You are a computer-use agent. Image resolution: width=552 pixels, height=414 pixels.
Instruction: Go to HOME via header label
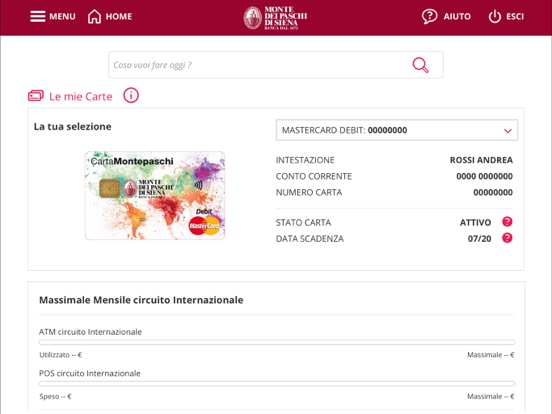coord(119,17)
